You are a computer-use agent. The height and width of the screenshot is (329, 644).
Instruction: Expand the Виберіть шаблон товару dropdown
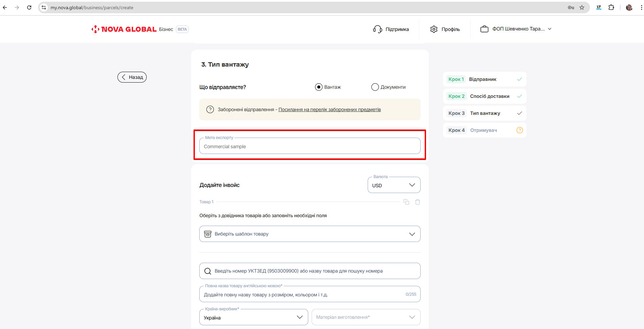tap(310, 234)
